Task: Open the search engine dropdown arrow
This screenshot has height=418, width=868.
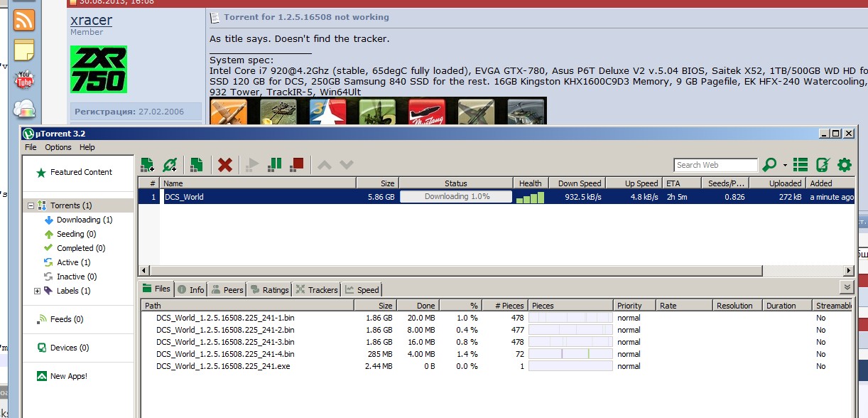Action: point(785,166)
